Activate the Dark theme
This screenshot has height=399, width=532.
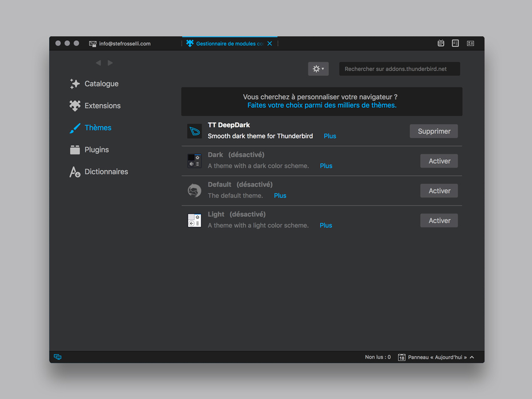point(439,161)
